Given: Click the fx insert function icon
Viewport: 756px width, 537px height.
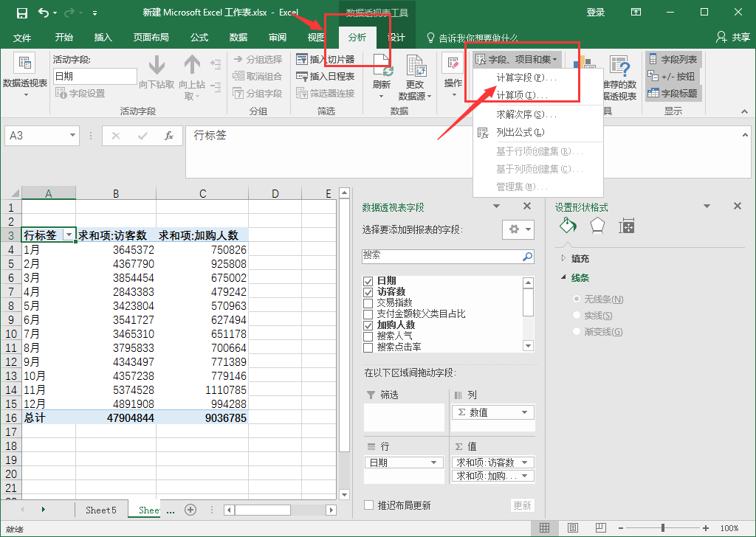Looking at the screenshot, I should [169, 136].
